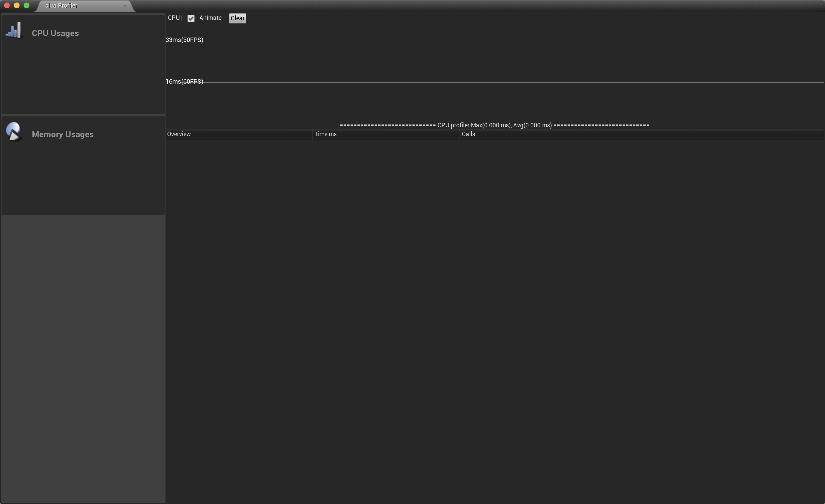Click the CPU profiler Max/Avg header text
The height and width of the screenshot is (504, 825).
(x=495, y=125)
